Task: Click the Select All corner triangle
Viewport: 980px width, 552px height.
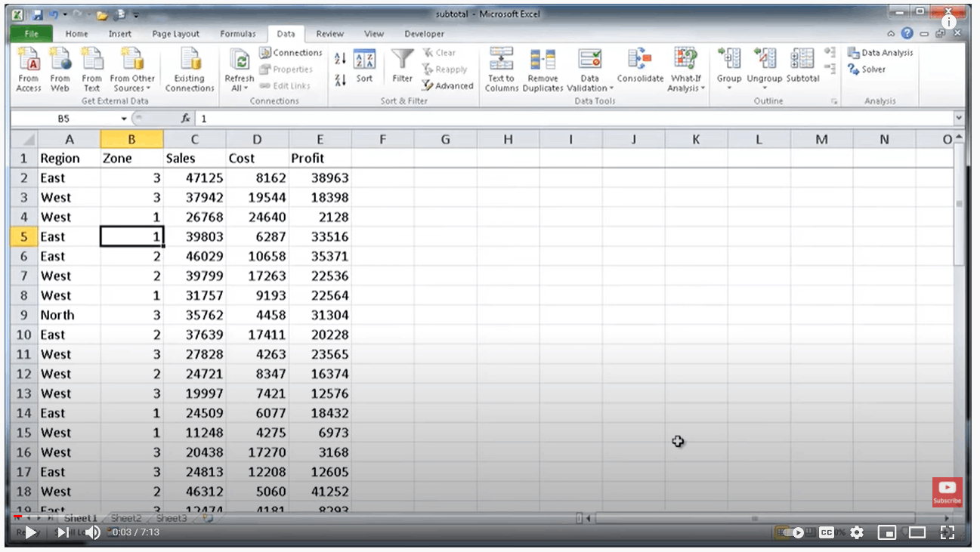Action: click(x=24, y=139)
